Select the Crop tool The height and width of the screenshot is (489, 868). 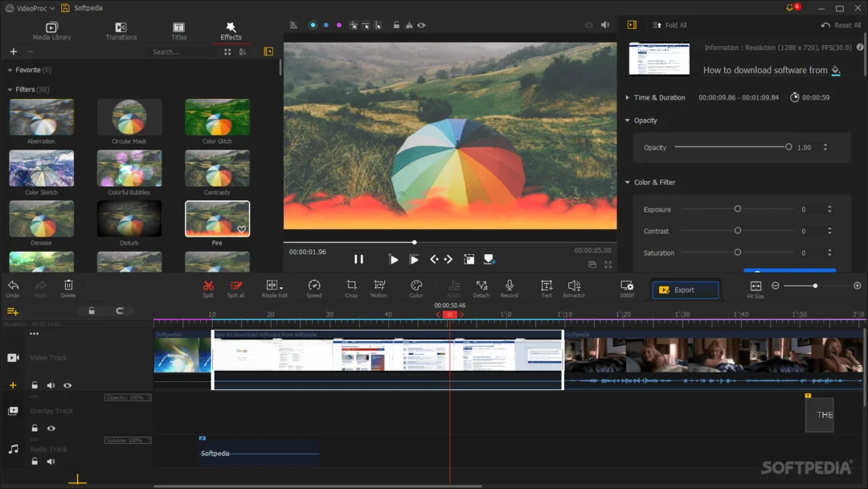351,289
